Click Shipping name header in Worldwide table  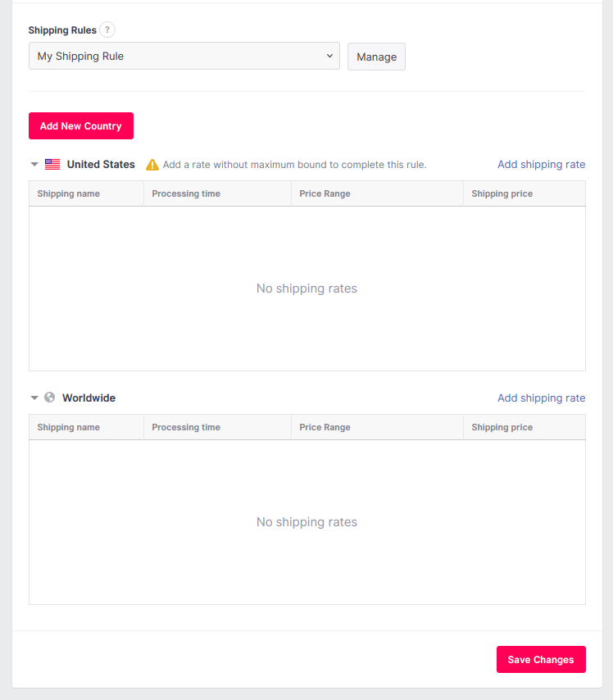point(69,427)
